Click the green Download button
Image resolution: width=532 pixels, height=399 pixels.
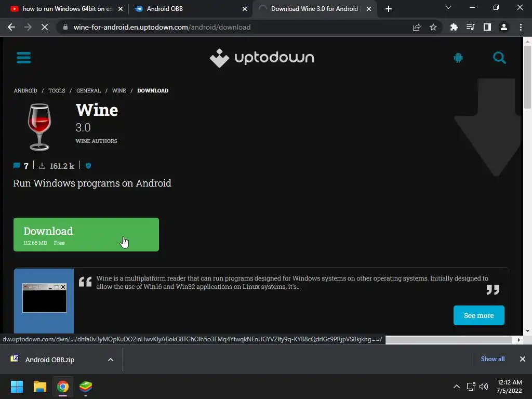(86, 234)
